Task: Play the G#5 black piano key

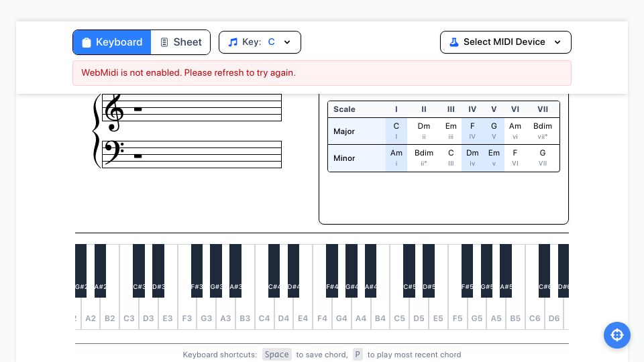Action: click(486, 271)
